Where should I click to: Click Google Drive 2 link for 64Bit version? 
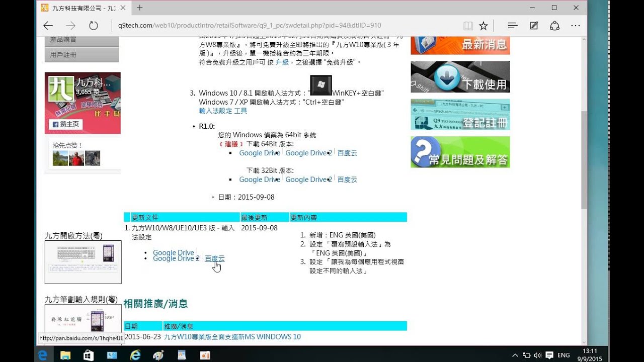click(x=309, y=153)
